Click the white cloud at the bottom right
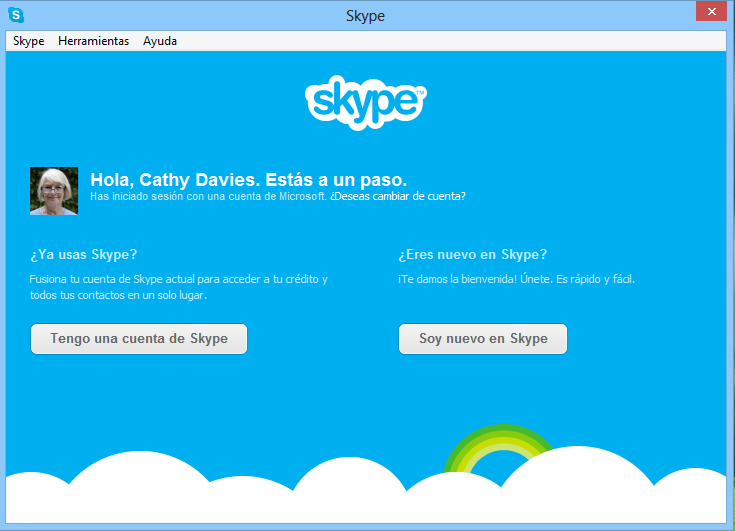The width and height of the screenshot is (735, 531). 600,490
